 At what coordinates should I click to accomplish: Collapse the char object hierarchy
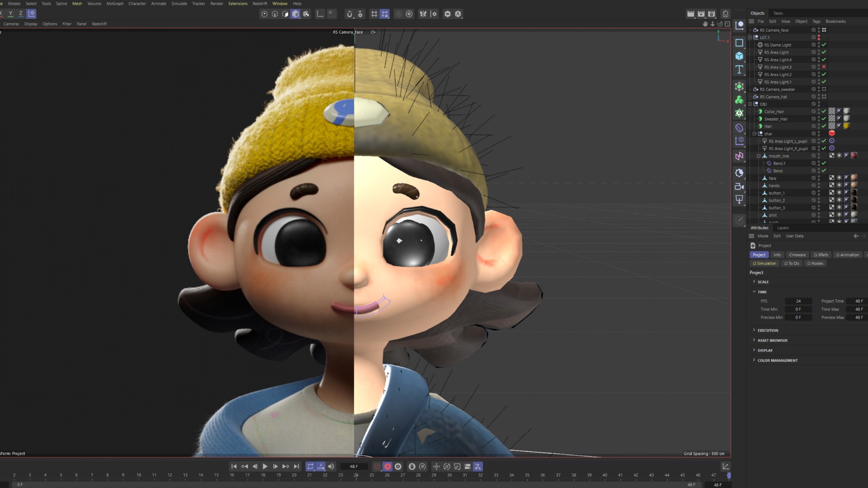click(x=754, y=134)
